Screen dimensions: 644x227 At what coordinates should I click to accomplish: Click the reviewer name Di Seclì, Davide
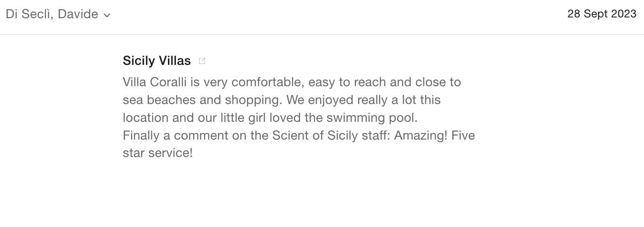click(x=52, y=14)
